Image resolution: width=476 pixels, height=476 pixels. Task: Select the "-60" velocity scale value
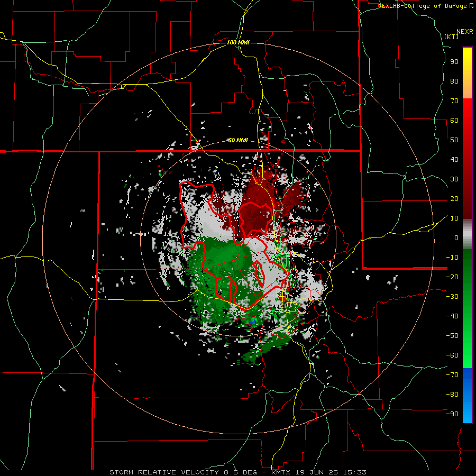452,355
